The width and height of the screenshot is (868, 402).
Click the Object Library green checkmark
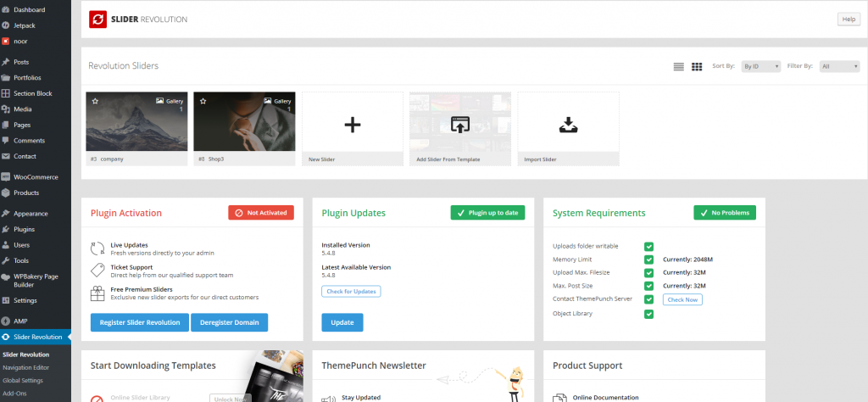pos(648,314)
